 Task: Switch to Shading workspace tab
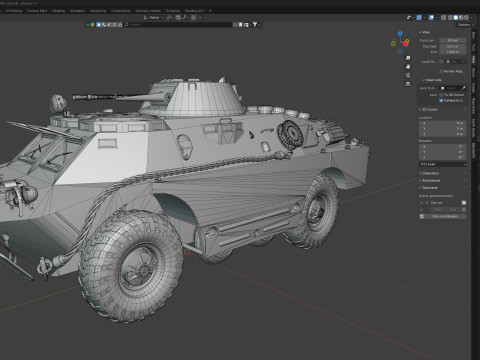click(59, 11)
